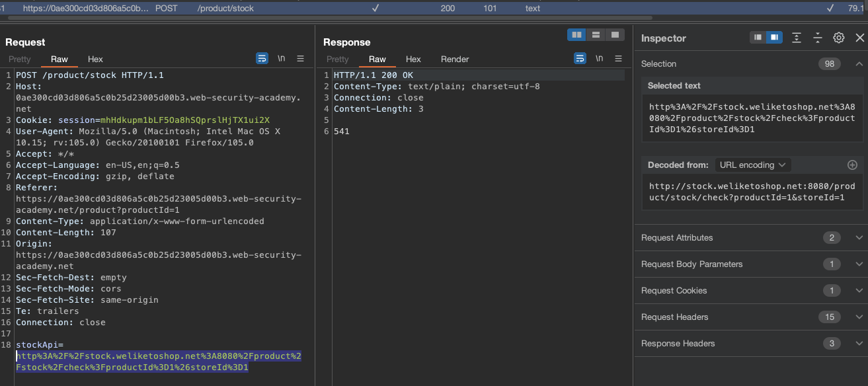The width and height of the screenshot is (868, 386).
Task: Switch to side-by-side request/response layout
Action: (x=577, y=34)
